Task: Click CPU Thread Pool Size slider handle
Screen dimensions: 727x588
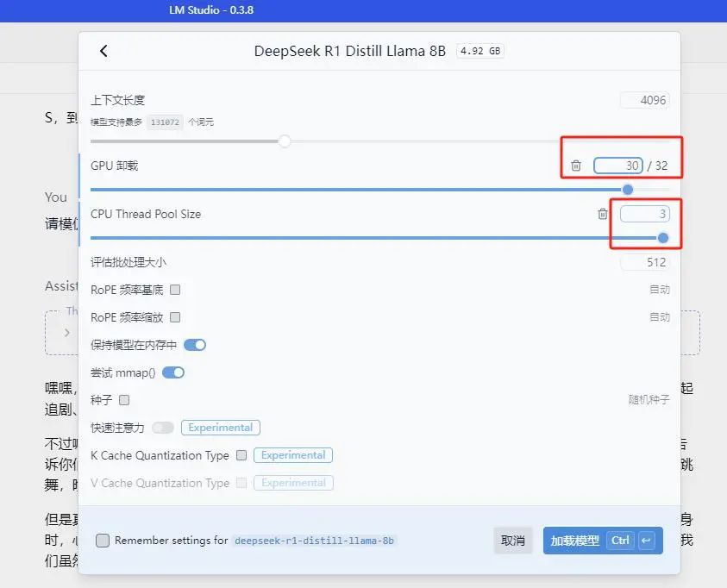Action: click(x=663, y=238)
